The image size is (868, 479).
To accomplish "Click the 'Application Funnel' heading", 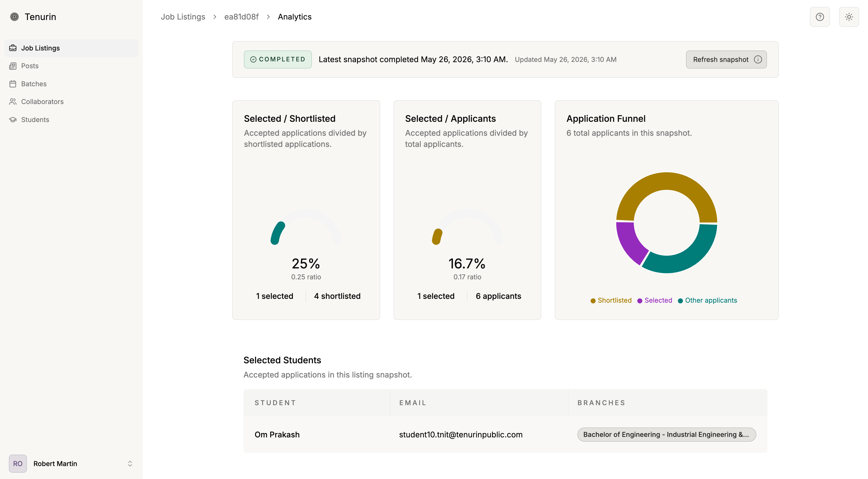I will [x=606, y=118].
